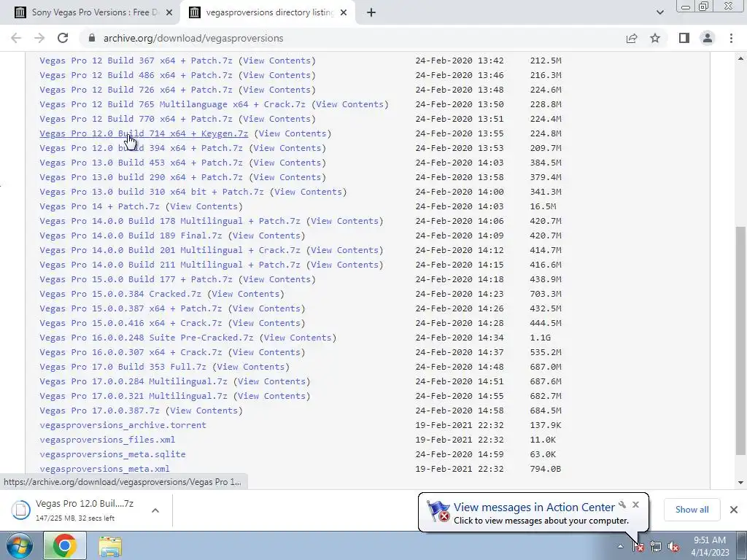Click the network tray icon
Viewport: 747px width, 560px height.
click(656, 547)
